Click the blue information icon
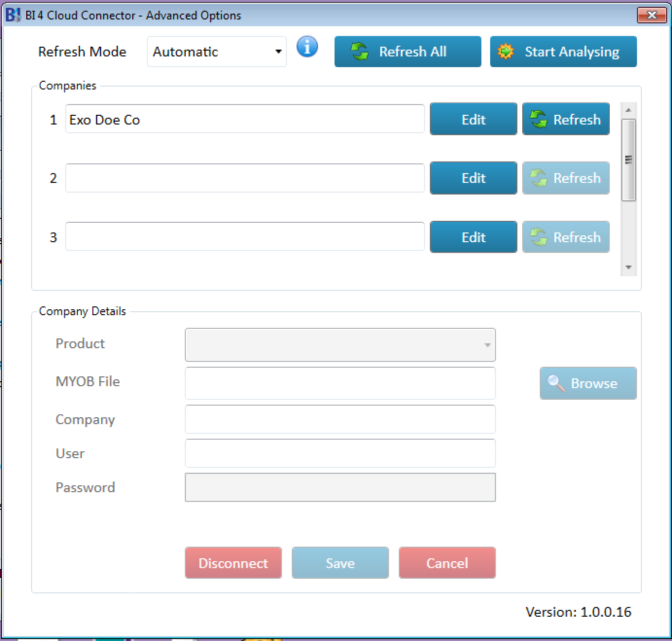Image resolution: width=672 pixels, height=641 pixels. (307, 47)
